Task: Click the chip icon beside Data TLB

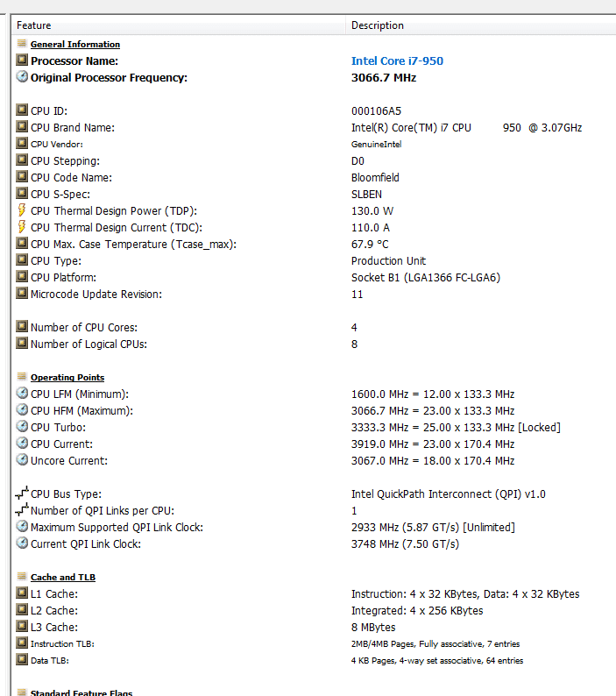Action: 22,659
